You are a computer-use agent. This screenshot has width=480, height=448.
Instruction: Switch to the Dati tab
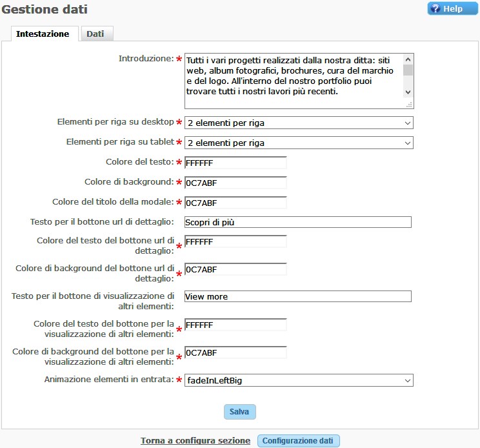tap(95, 34)
